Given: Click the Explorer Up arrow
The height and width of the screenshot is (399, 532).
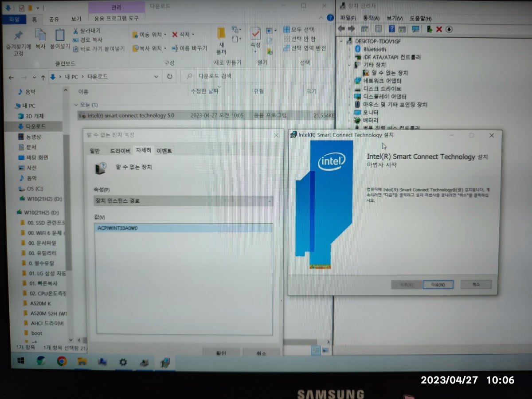Looking at the screenshot, I should 43,77.
